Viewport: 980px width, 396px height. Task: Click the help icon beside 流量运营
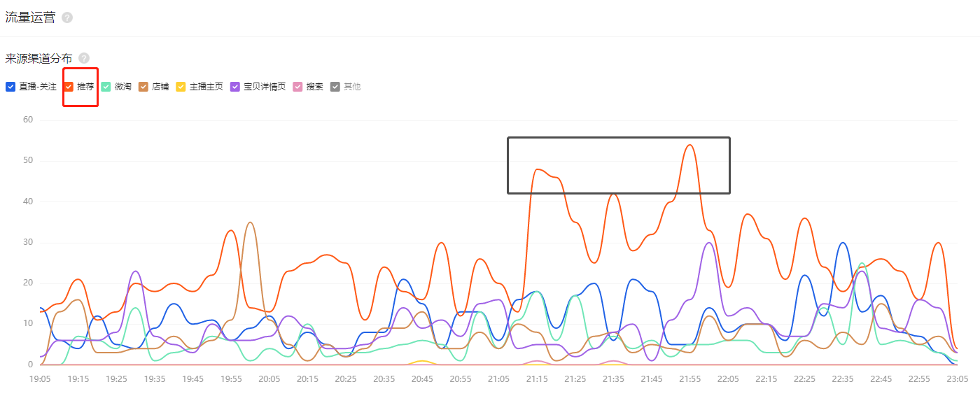67,17
